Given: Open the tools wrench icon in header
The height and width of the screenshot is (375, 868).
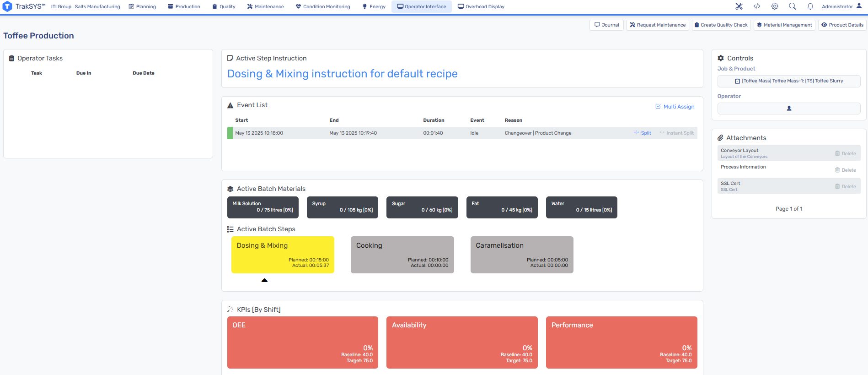Looking at the screenshot, I should [739, 6].
